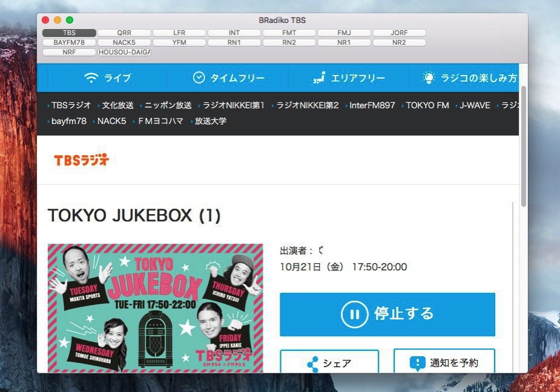Open the 文化放送 station link
Image resolution: width=560 pixels, height=392 pixels.
tap(117, 105)
